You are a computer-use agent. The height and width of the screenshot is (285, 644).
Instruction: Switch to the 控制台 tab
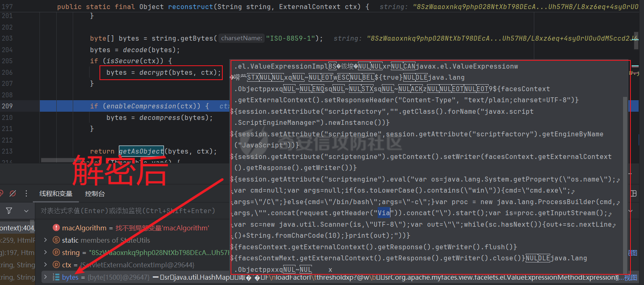tap(95, 193)
